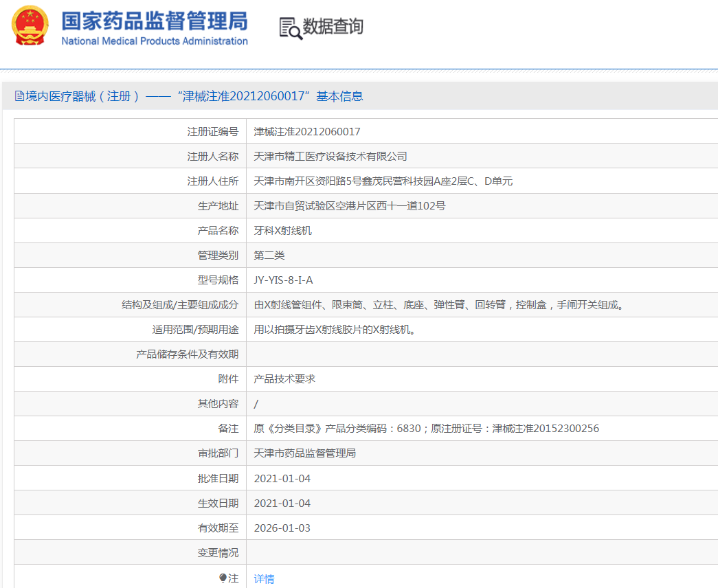The image size is (718, 588).
Task: Open the 详情 details link
Action: (265, 579)
